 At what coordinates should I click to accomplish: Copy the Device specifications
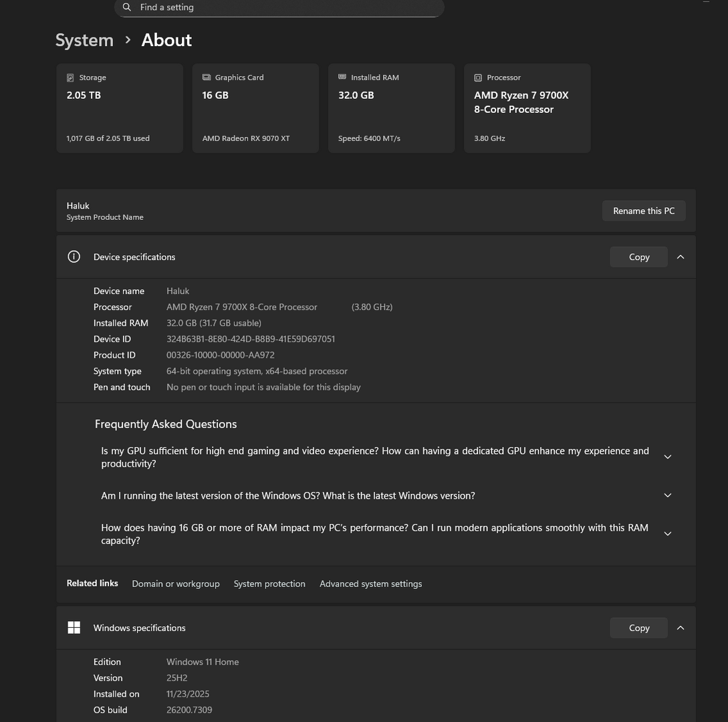pos(638,257)
